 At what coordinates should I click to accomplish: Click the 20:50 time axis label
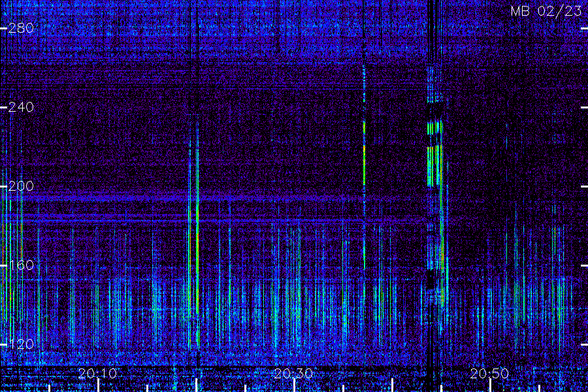pyautogui.click(x=490, y=374)
